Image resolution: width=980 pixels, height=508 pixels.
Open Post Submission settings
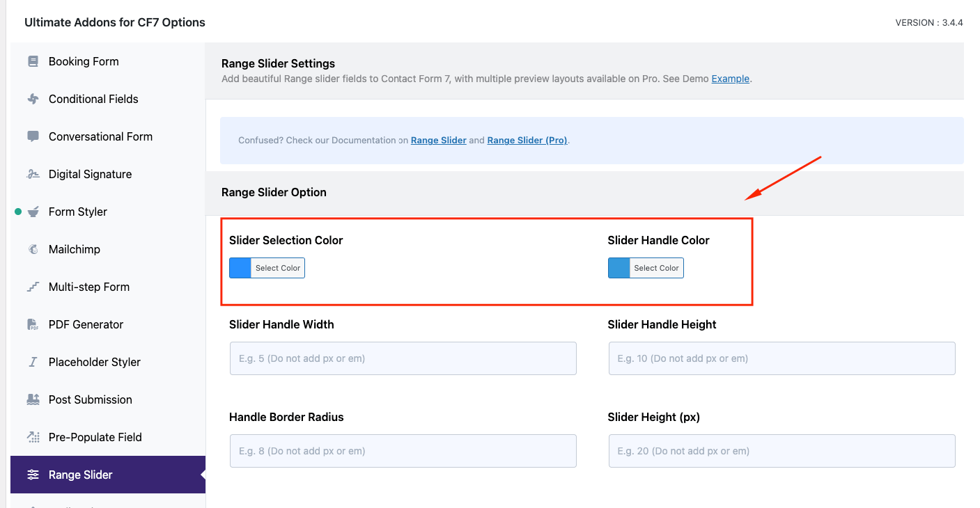pos(108,399)
